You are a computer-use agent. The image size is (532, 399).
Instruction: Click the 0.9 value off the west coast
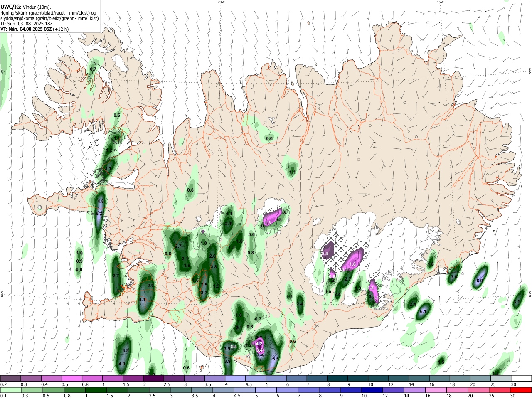coord(79,261)
